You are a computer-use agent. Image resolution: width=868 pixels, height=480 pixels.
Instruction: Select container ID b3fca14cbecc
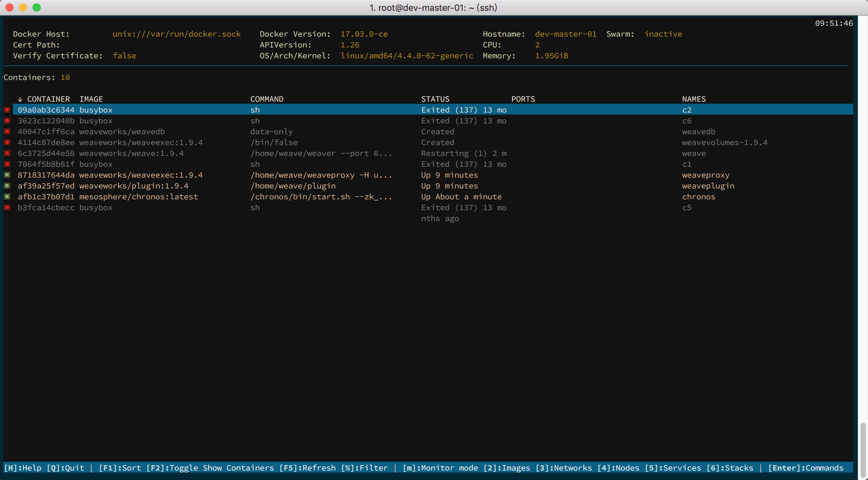point(46,207)
